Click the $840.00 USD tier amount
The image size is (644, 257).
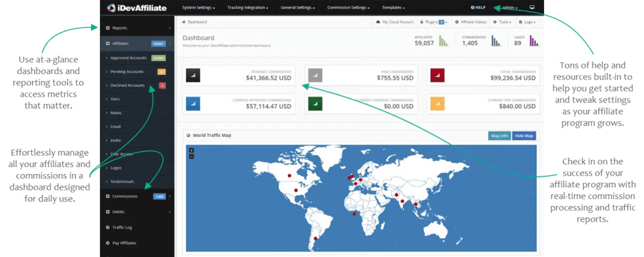(x=518, y=106)
